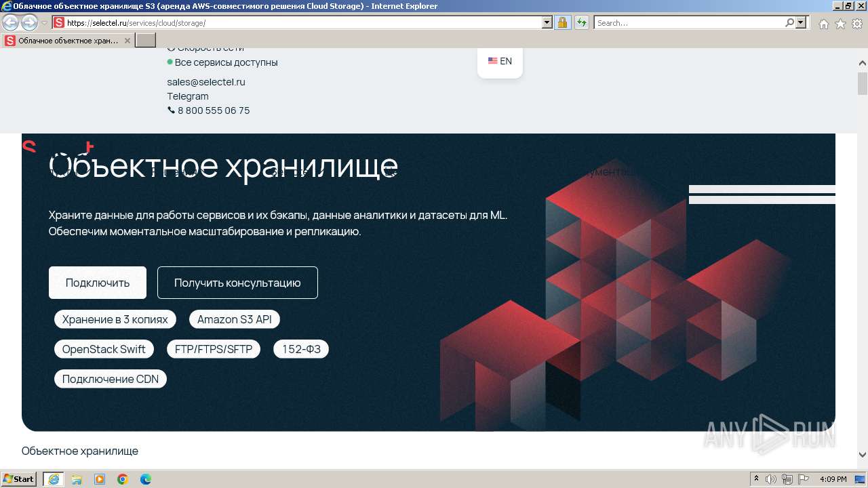This screenshot has height=488, width=868.
Task: Click the sales@selectel.ru email link
Action: pos(206,82)
